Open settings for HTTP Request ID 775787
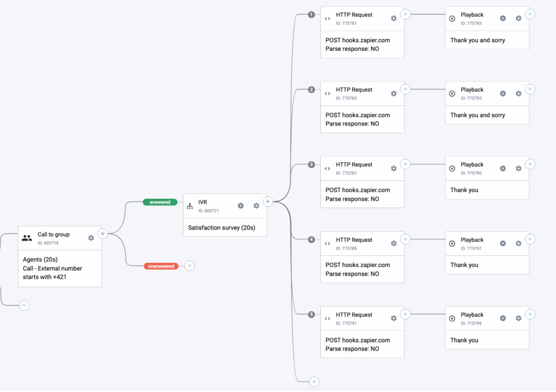Screen dimensions: 556x392 (x=394, y=168)
